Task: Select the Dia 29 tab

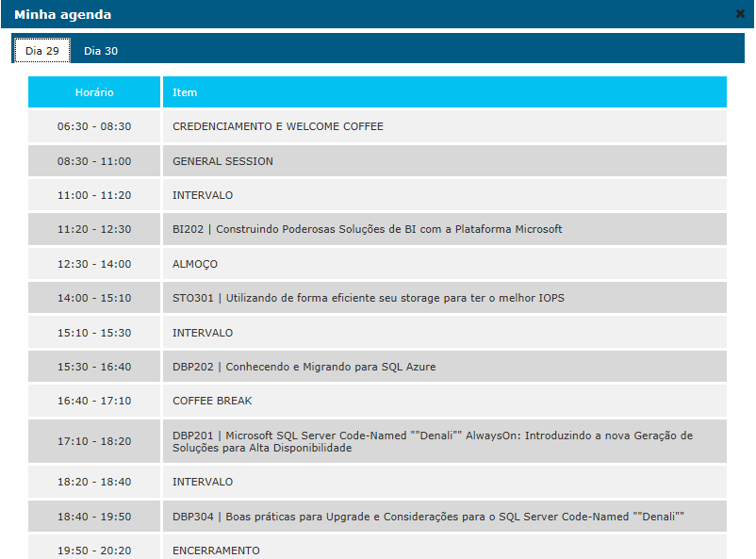Action: coord(42,51)
